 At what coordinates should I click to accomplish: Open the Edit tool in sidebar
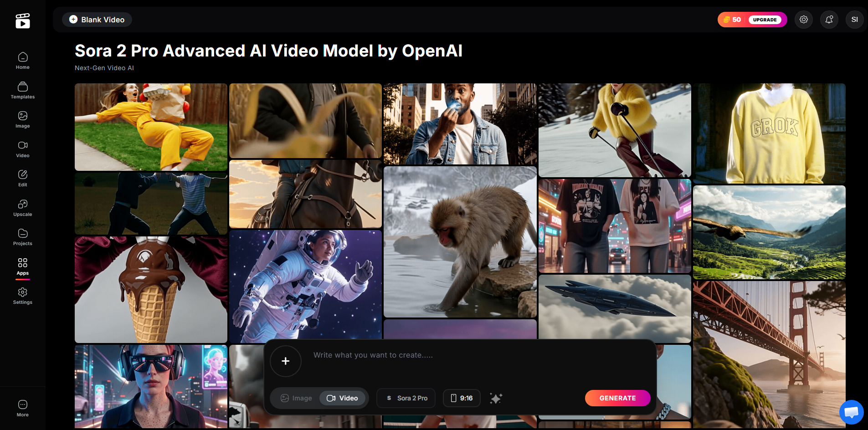click(23, 178)
